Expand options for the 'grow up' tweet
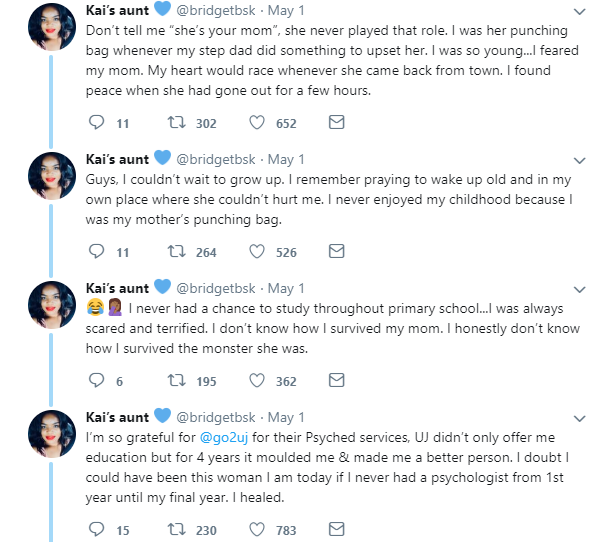 pyautogui.click(x=579, y=160)
